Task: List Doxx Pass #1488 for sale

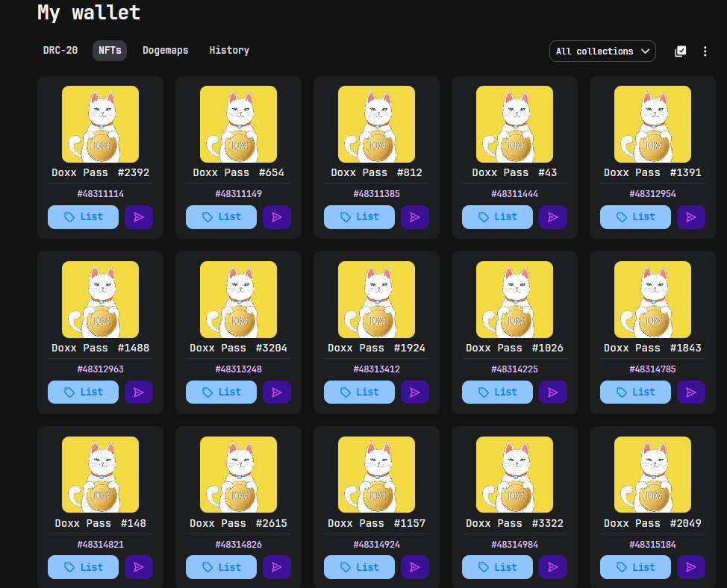Action: tap(83, 392)
